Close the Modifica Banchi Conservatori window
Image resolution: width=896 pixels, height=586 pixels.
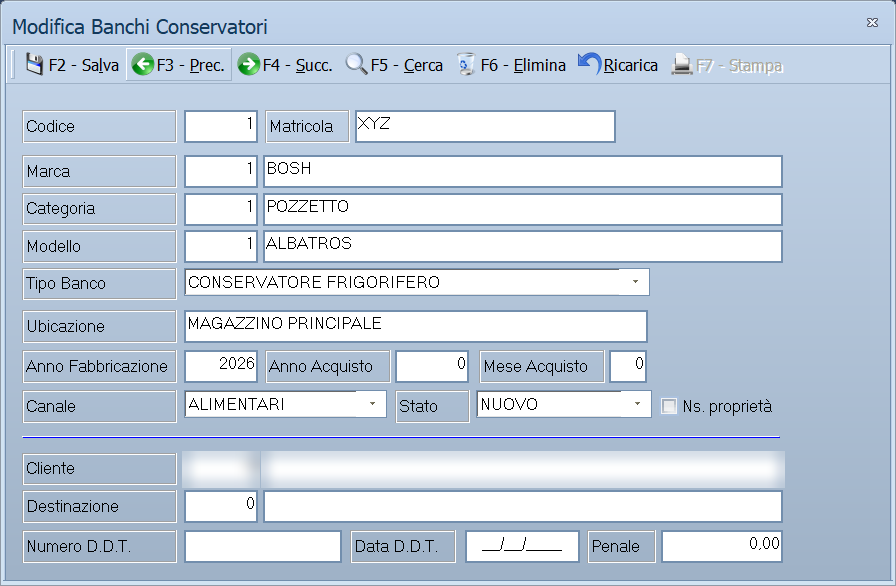click(872, 23)
